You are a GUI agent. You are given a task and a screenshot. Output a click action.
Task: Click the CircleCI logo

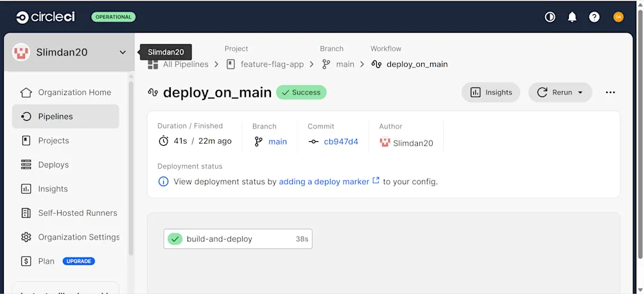pyautogui.click(x=46, y=17)
